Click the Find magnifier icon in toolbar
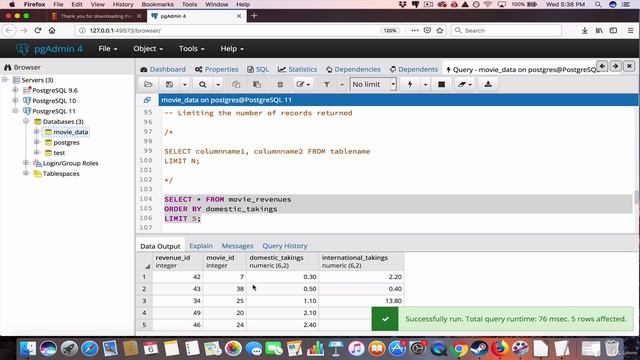The image size is (640, 360). 202,84
